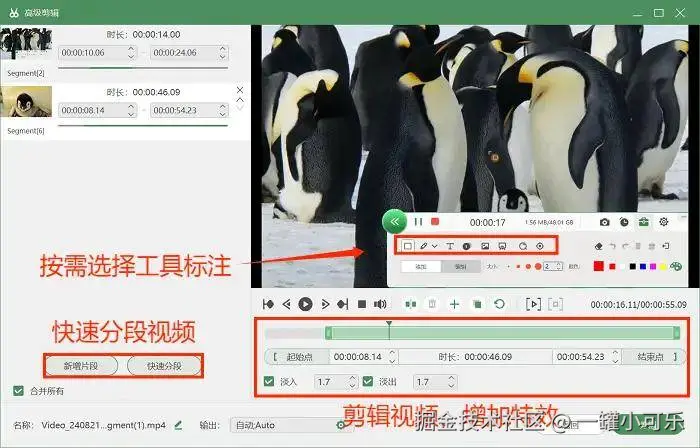Toggle the green toolbox icon in the recorder bar
The width and height of the screenshot is (700, 448).
643,222
